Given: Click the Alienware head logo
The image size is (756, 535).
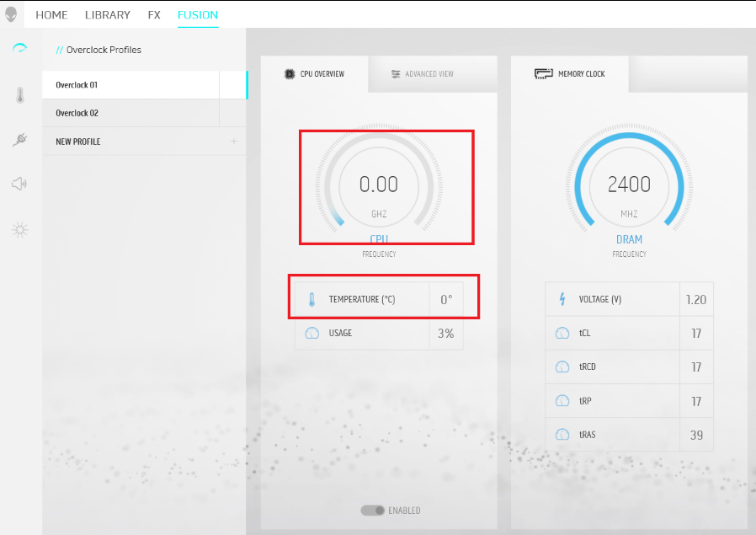Looking at the screenshot, I should [12, 13].
